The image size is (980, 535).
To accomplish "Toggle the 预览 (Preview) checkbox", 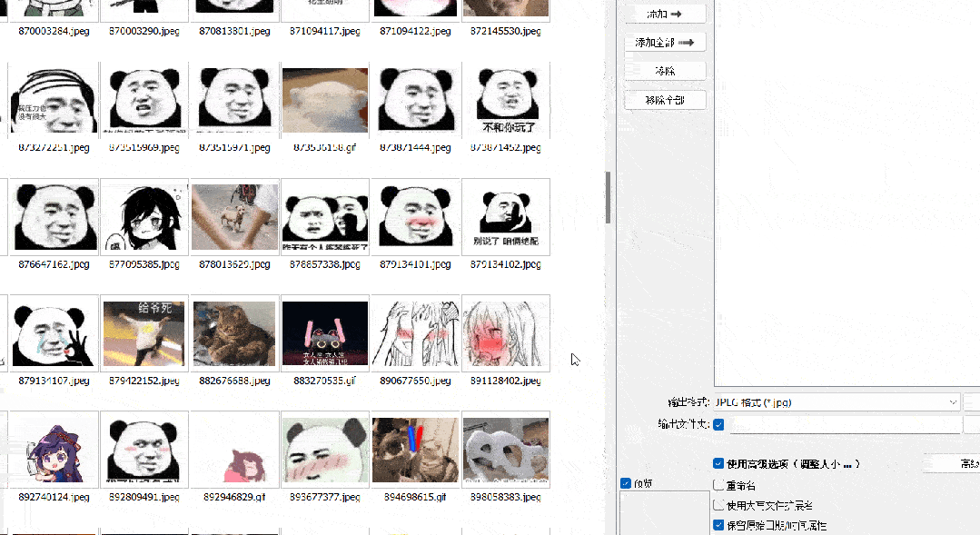I will (626, 483).
